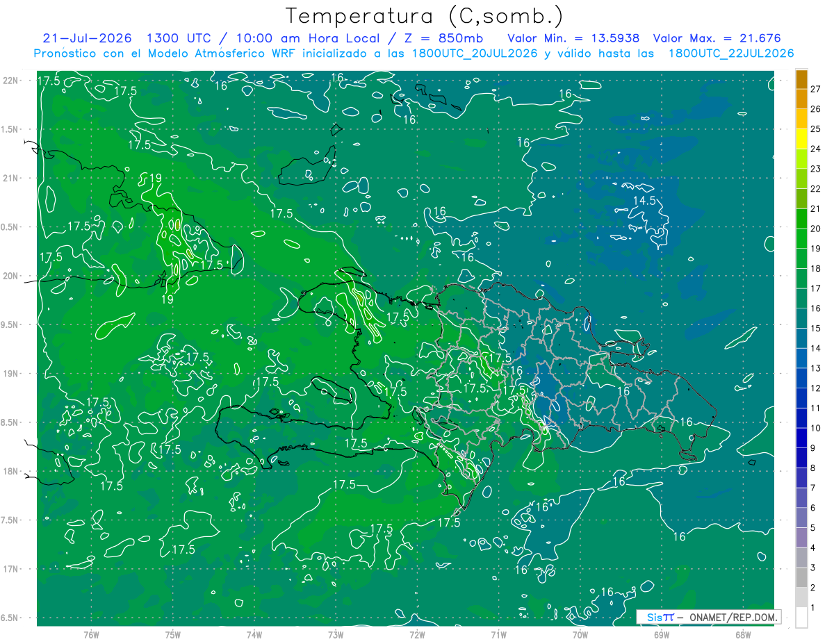Image resolution: width=834 pixels, height=644 pixels.
Task: Click the color bar label '12'
Action: [x=816, y=388]
